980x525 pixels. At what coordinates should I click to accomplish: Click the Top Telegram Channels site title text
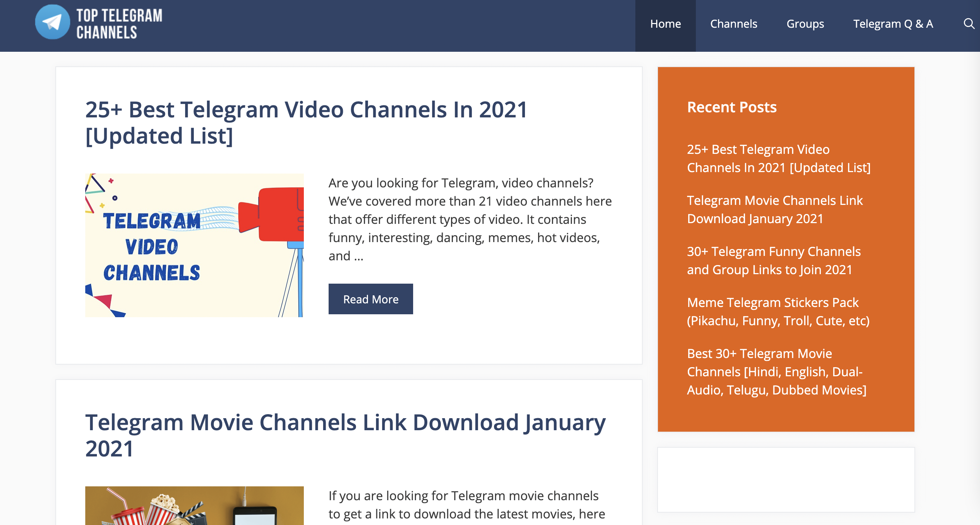click(x=119, y=25)
